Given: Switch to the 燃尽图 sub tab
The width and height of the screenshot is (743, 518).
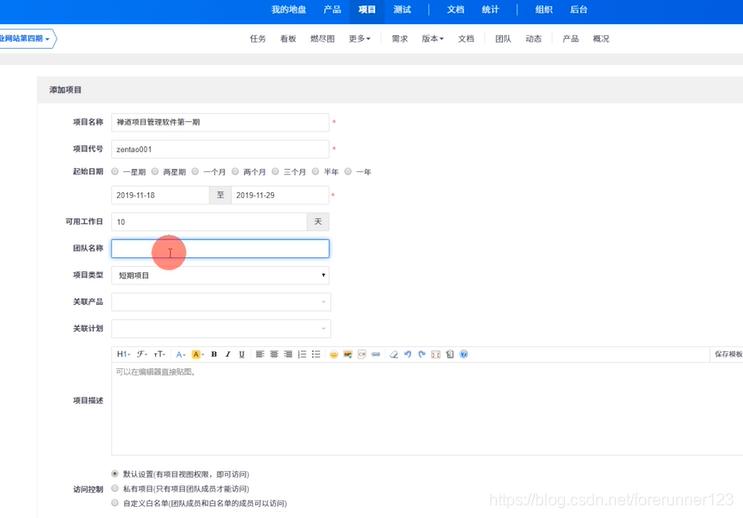Looking at the screenshot, I should [x=322, y=39].
